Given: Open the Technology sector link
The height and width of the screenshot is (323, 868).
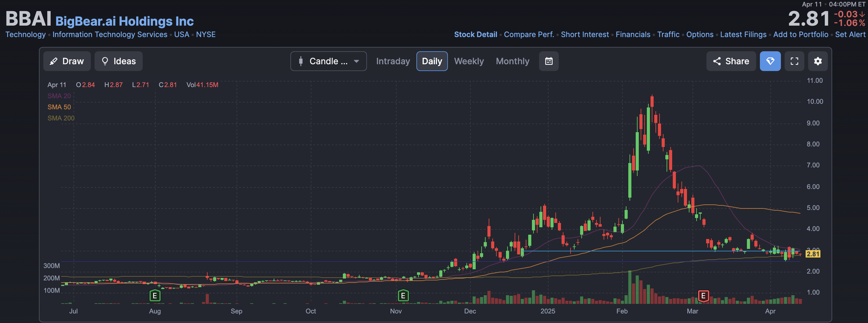Looking at the screenshot, I should 26,34.
